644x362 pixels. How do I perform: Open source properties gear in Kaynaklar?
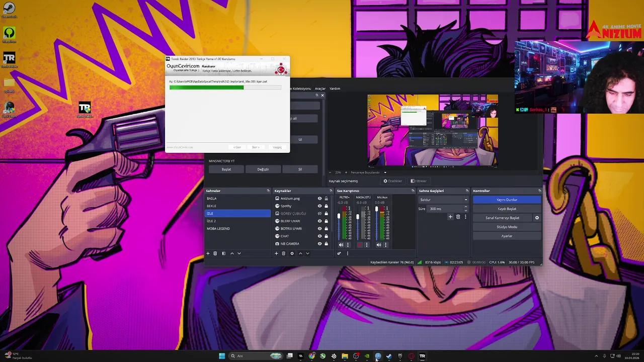click(292, 253)
